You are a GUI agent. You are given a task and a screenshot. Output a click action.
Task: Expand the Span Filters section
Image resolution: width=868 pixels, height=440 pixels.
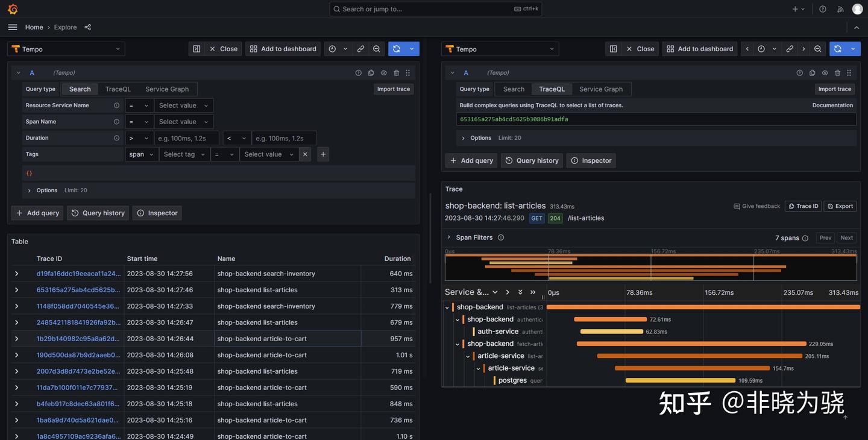(474, 236)
